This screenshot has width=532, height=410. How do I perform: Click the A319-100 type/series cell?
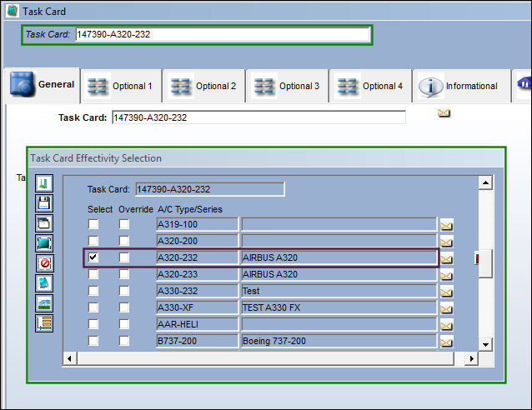coord(197,224)
